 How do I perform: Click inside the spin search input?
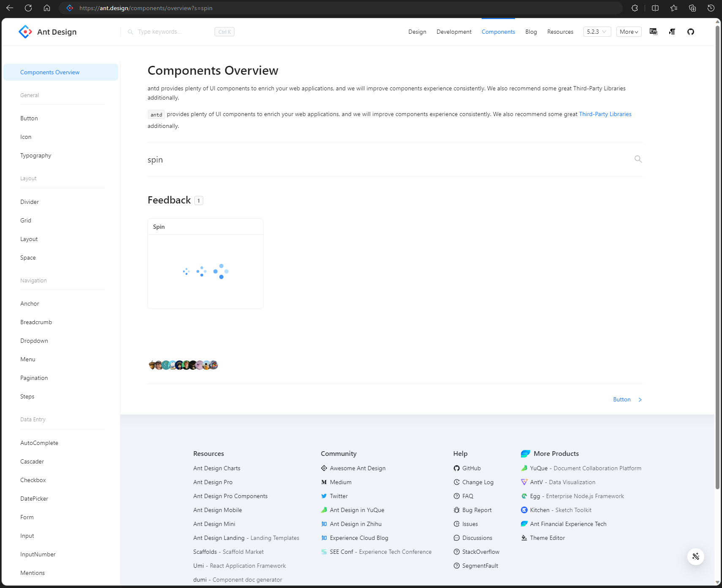[296, 160]
